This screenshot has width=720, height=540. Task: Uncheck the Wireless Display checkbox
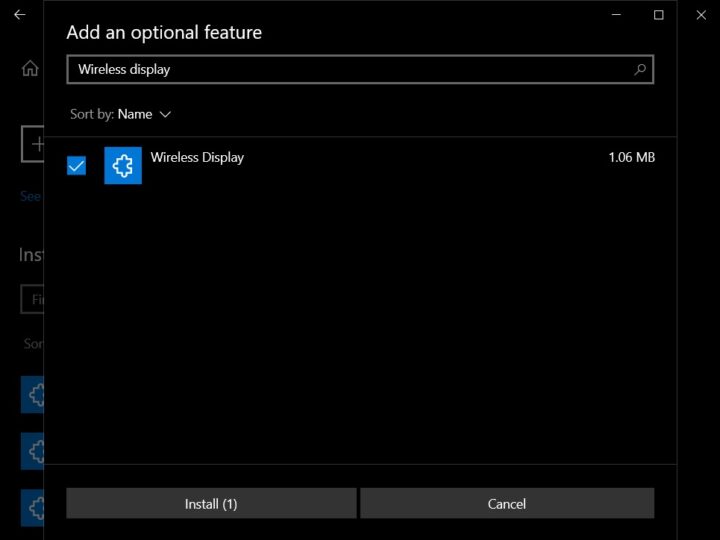[x=77, y=166]
